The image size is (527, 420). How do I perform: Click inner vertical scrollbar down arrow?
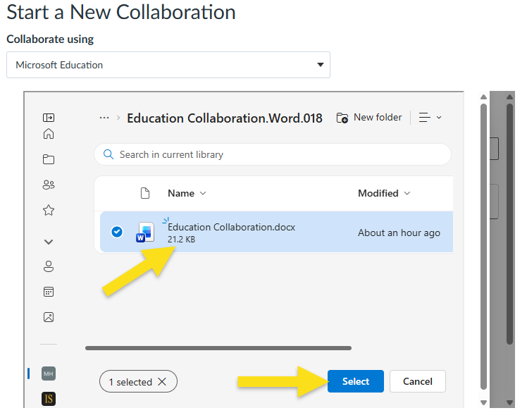483,402
